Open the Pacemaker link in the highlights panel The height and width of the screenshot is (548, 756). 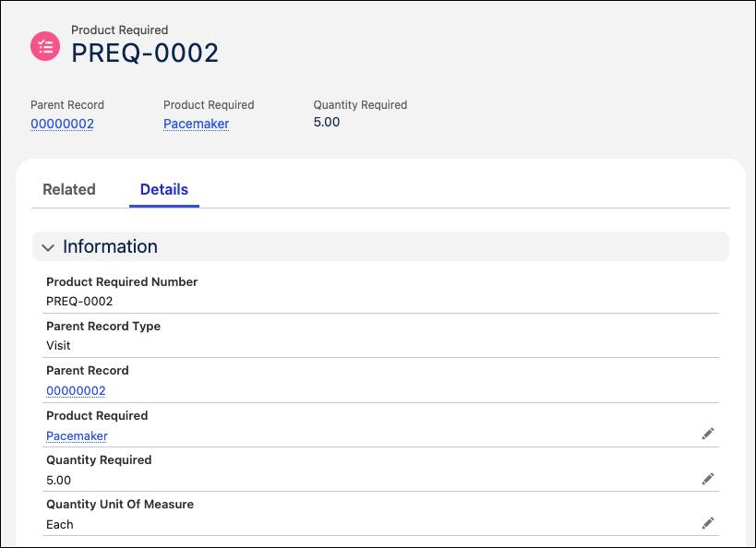point(196,123)
